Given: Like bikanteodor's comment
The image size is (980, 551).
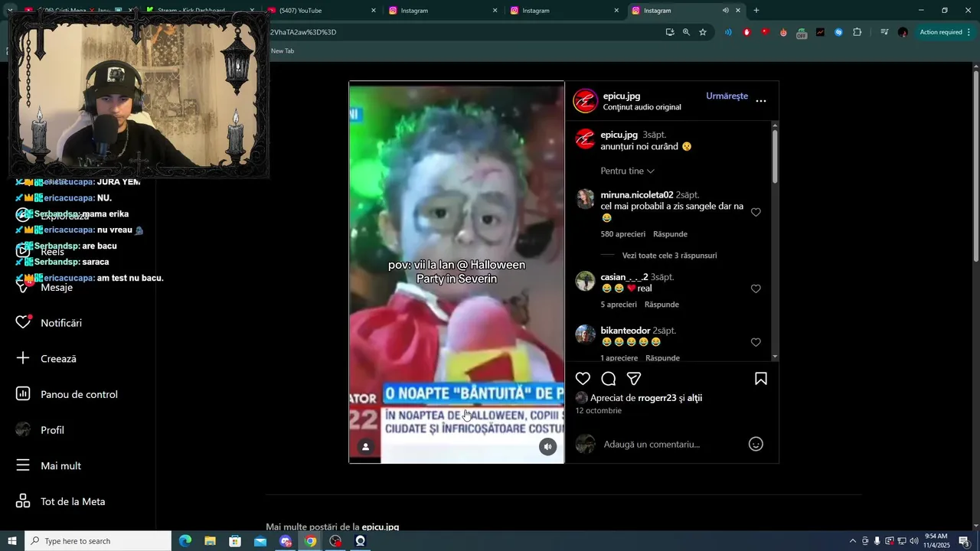Looking at the screenshot, I should point(756,342).
